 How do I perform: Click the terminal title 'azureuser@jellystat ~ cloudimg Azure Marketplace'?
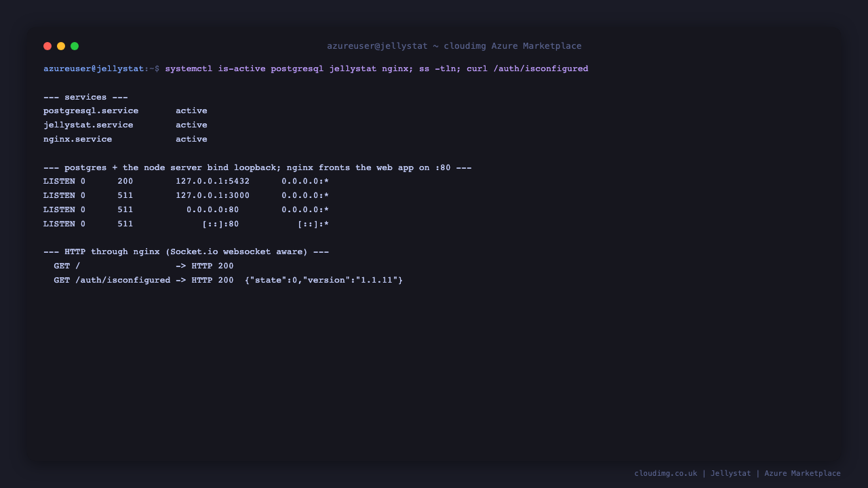454,46
